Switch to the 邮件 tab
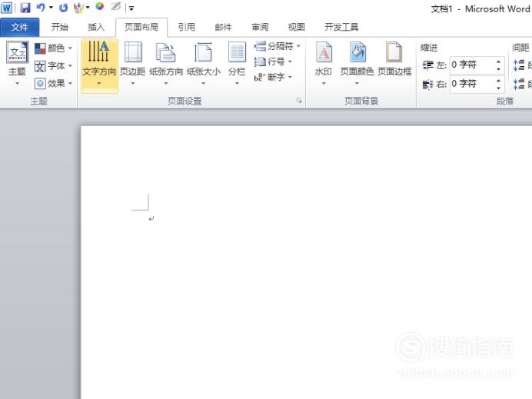 223,27
